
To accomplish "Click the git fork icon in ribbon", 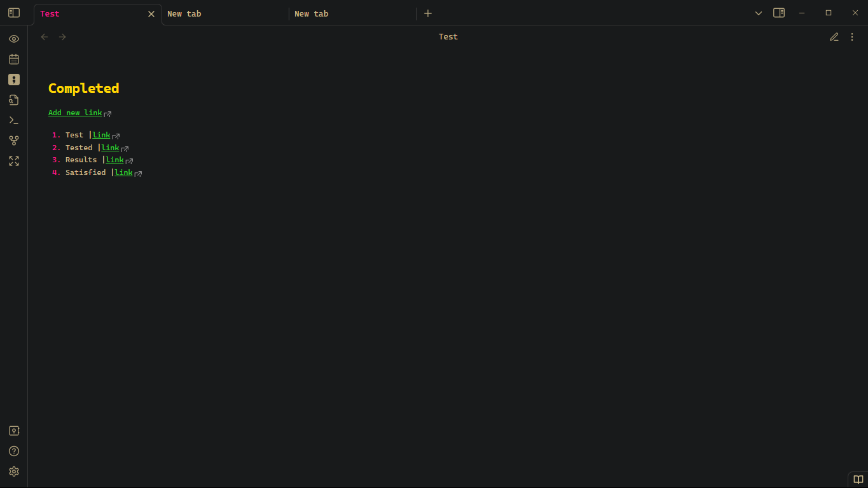I will coord(14,141).
